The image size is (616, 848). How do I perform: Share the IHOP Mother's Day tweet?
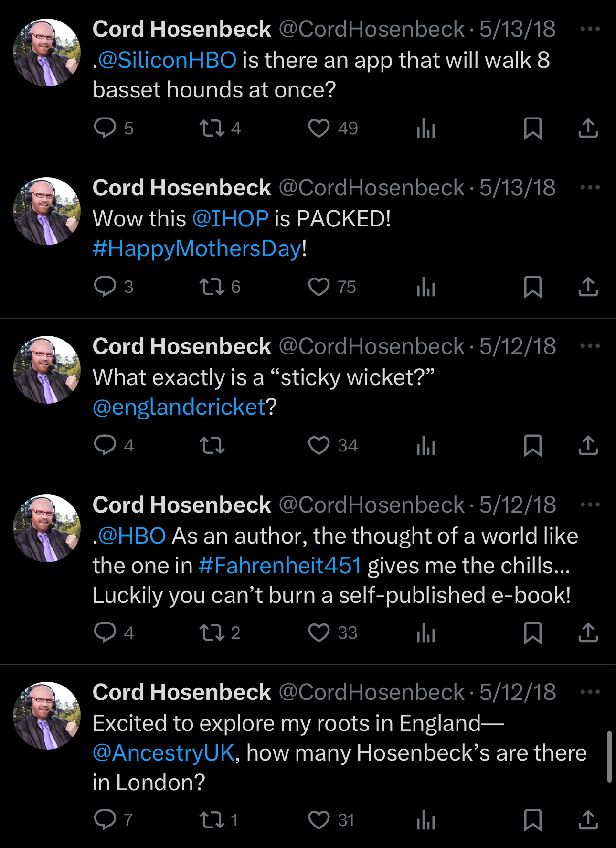588,287
